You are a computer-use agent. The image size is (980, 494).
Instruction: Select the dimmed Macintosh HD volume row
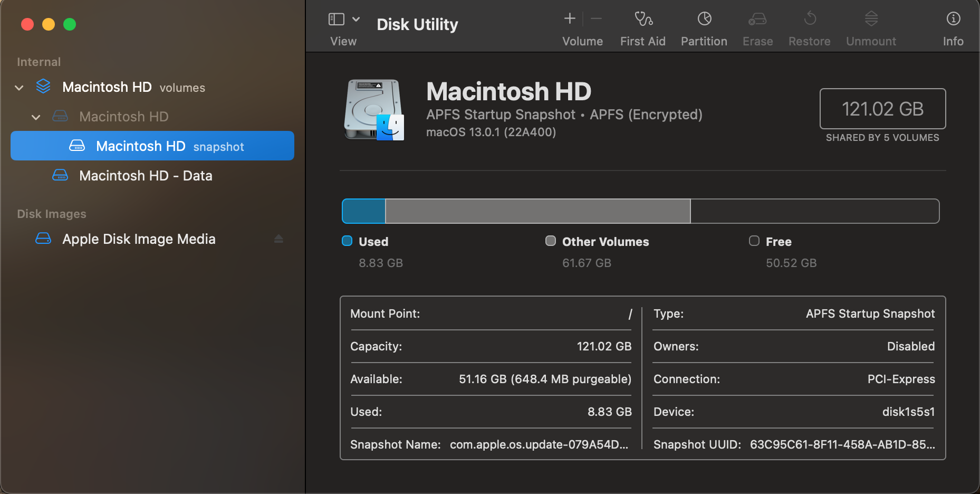click(x=152, y=117)
